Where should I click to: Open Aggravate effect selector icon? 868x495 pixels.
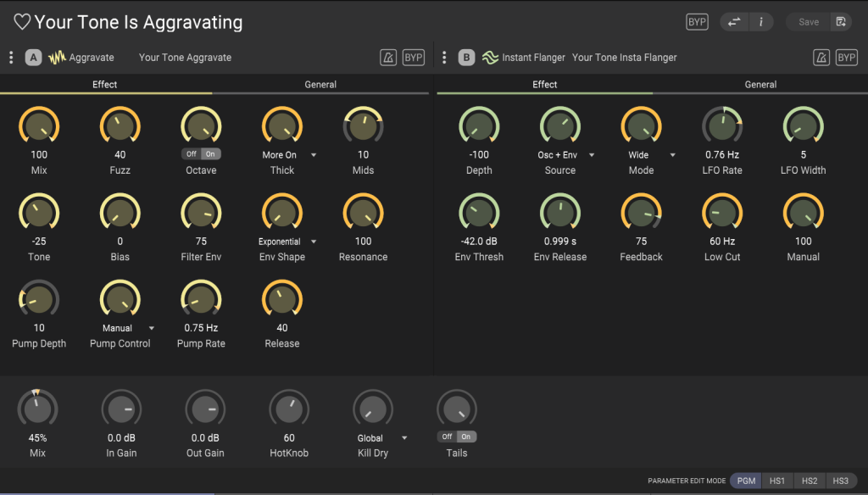[57, 58]
